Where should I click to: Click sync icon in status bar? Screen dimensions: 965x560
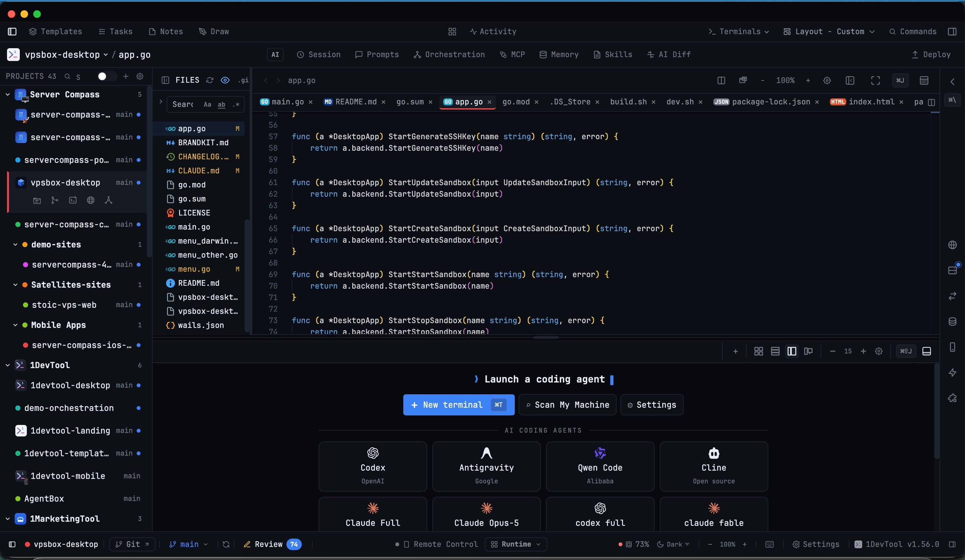pyautogui.click(x=226, y=544)
